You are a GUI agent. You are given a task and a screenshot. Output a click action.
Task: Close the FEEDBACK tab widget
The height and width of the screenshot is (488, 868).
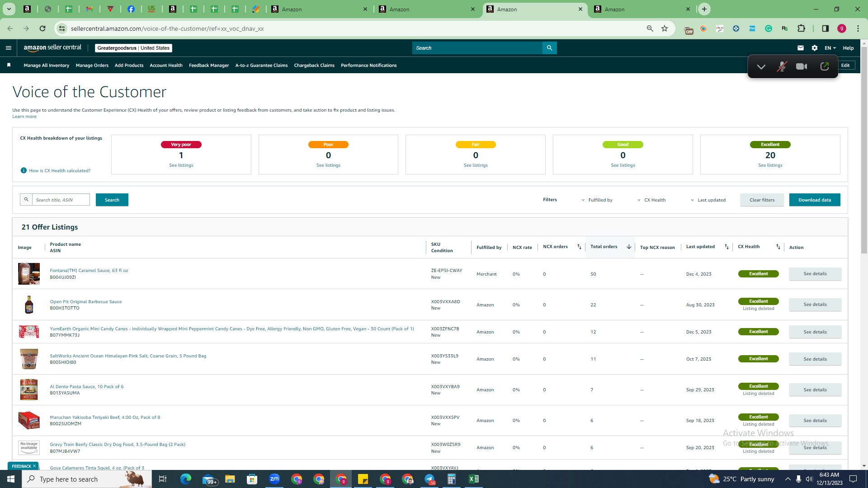[34, 466]
